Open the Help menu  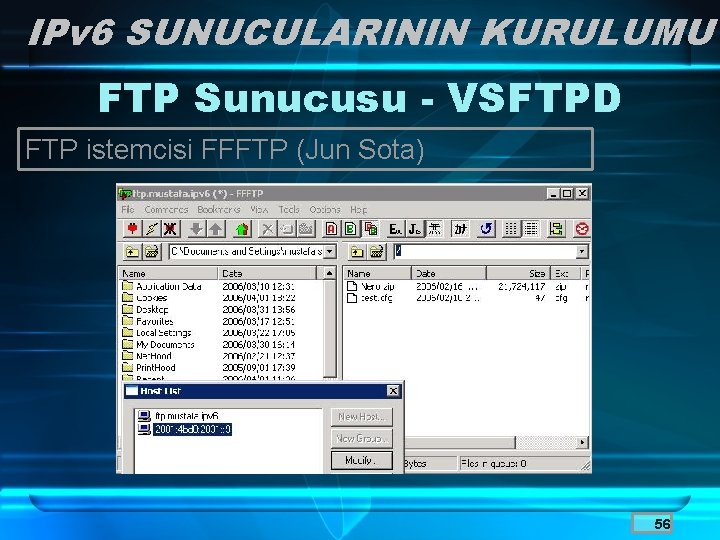click(x=359, y=209)
